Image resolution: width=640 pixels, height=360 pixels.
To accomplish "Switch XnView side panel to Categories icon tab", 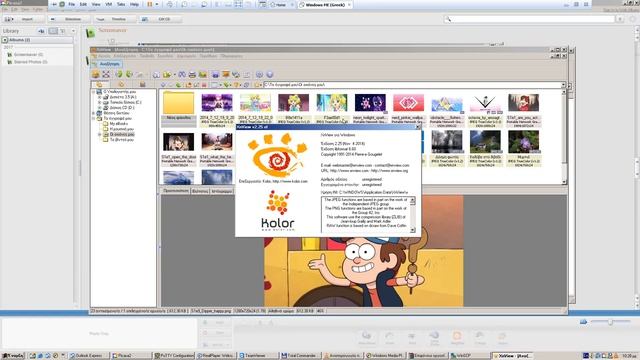I will [x=142, y=84].
